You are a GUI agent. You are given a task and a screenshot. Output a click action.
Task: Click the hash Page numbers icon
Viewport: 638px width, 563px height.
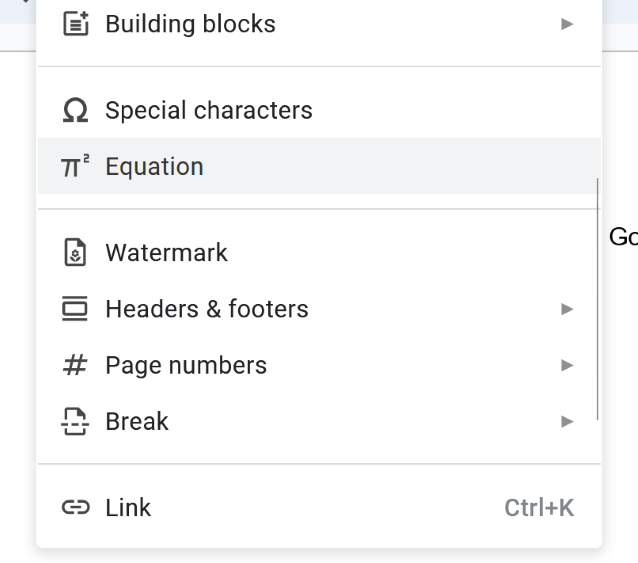(x=75, y=365)
